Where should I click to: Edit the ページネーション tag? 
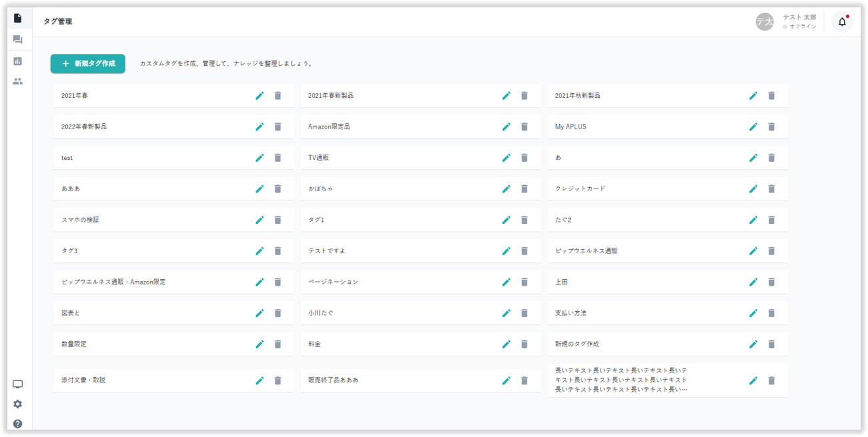pyautogui.click(x=507, y=282)
